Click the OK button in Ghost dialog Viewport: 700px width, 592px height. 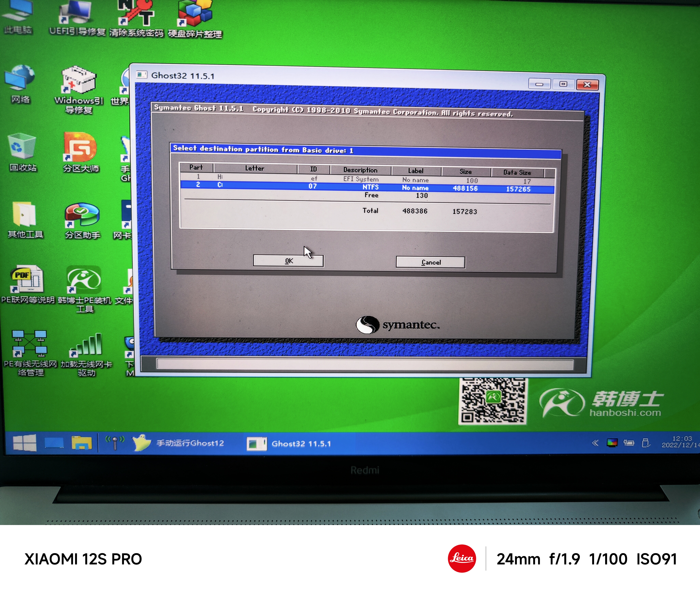point(288,261)
